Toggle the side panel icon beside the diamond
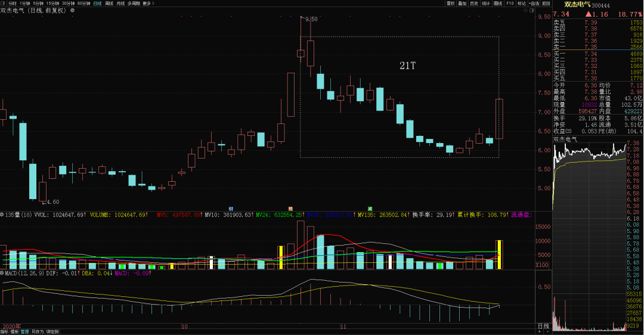 (x=531, y=10)
